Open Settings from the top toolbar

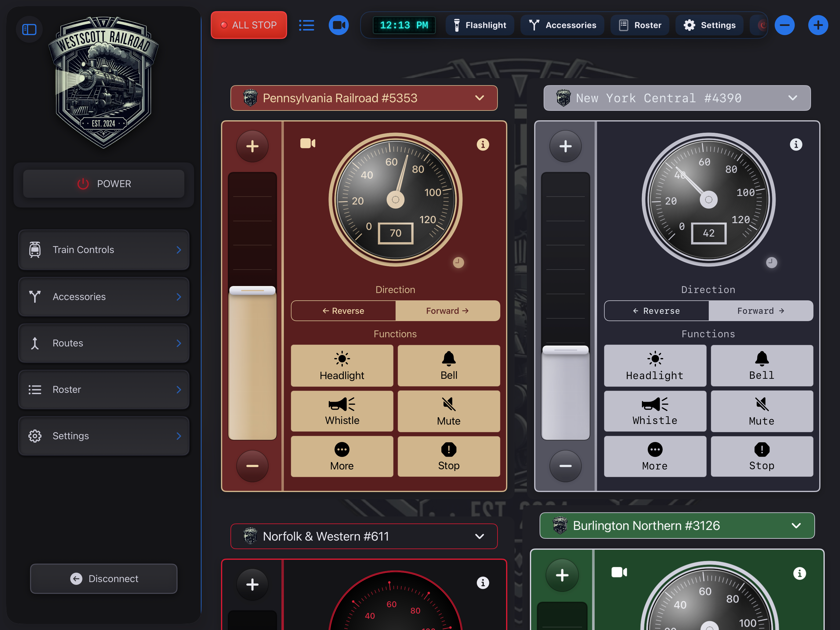[x=709, y=25]
